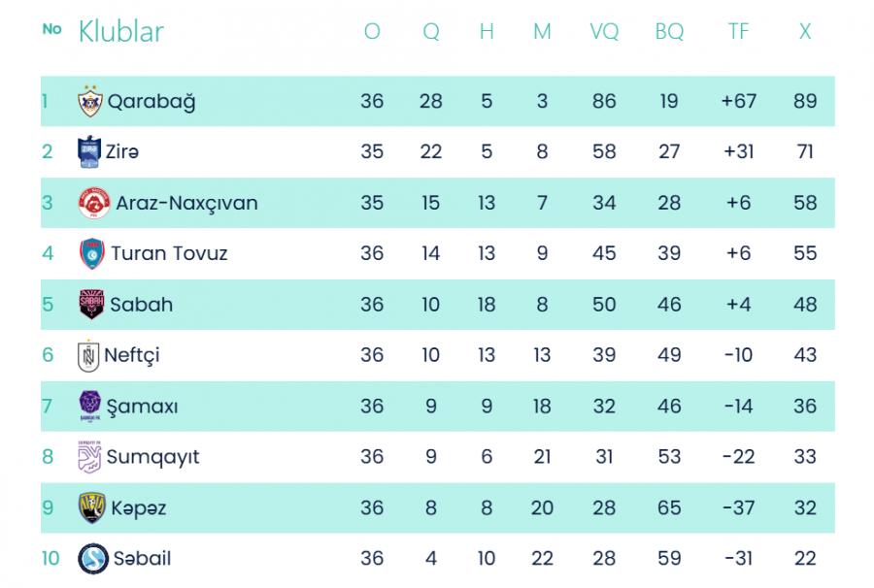Open the Neftçi team name link
Image resolution: width=874 pixels, height=588 pixels.
[132, 355]
